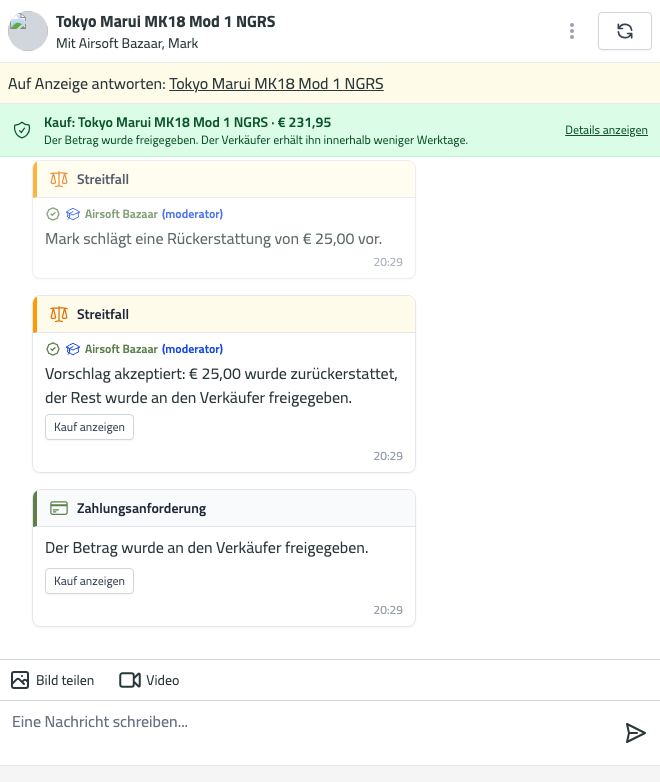The height and width of the screenshot is (782, 660).
Task: Click Details anzeigen link
Action: (x=606, y=130)
